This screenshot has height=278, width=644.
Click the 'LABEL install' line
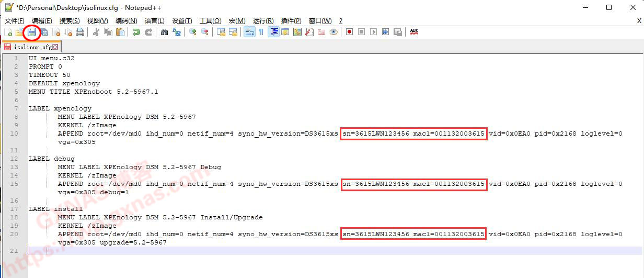[x=56, y=209]
